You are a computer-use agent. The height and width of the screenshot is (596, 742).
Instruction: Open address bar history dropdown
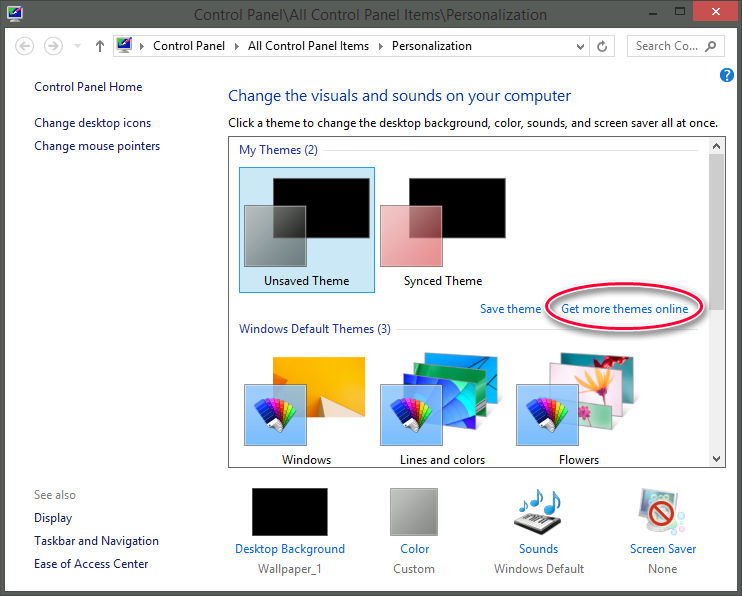click(x=580, y=46)
